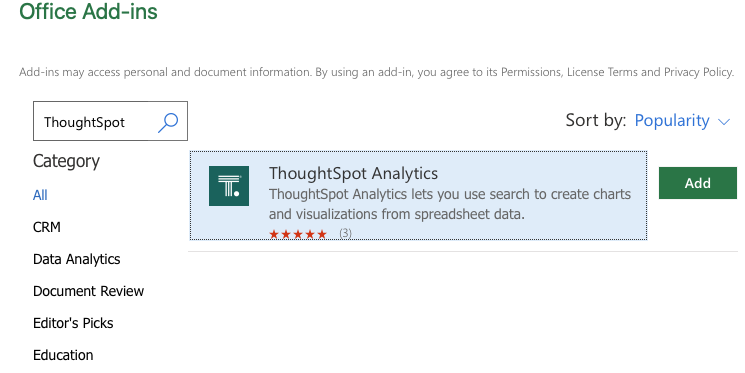Click the magnifying glass search icon
This screenshot has height=373, width=745.
(168, 122)
